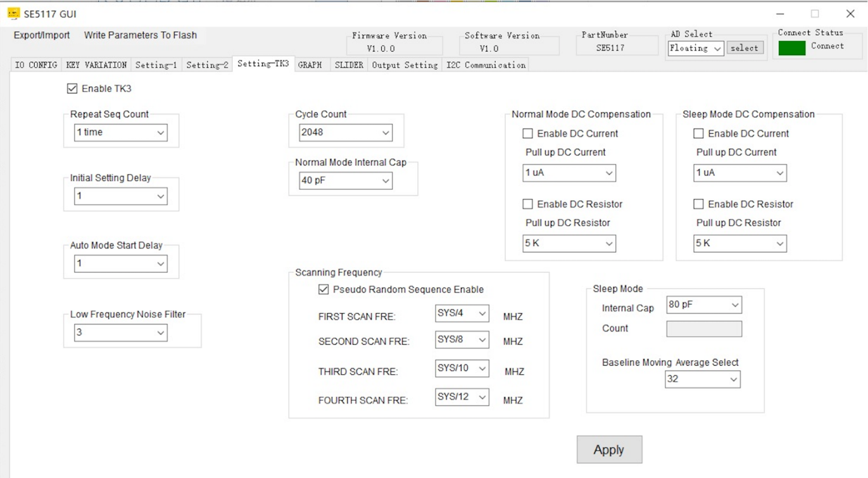Open the Low Frequency Noise Filter dropdown

[120, 332]
